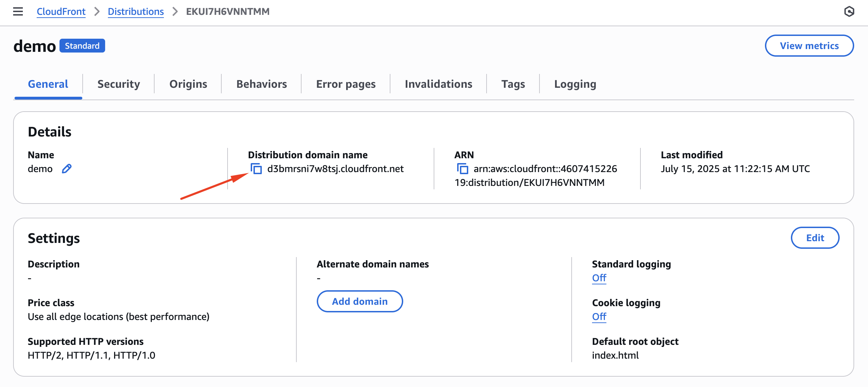
Task: Click the Add domain button
Action: [x=360, y=301]
